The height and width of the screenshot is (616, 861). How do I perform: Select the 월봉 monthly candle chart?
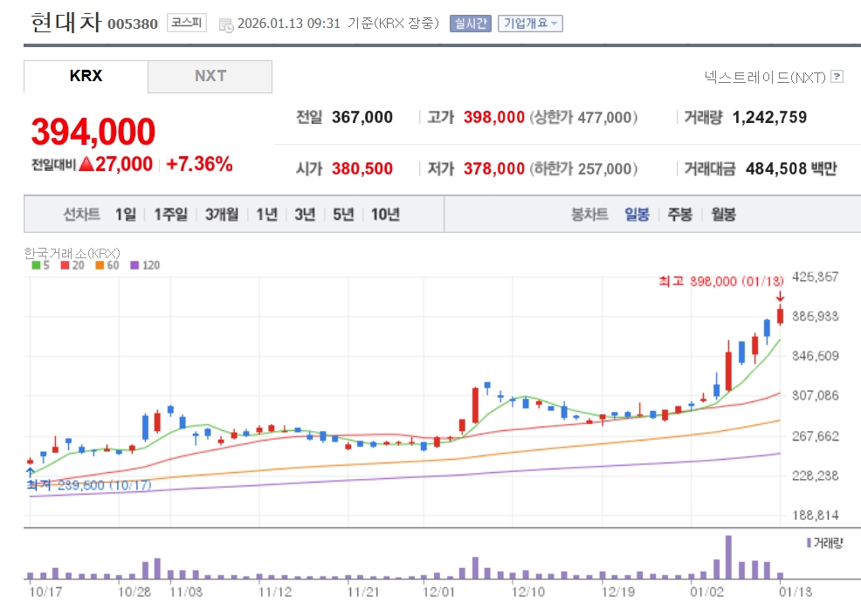(x=723, y=214)
